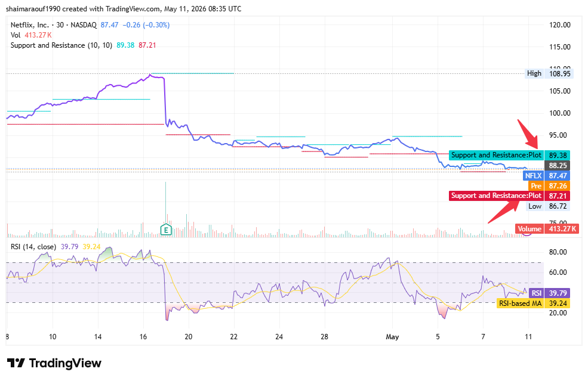The image size is (588, 381).
Task: Open the 'Netflix, Inc. · 30 · NASDAQ' symbol legend
Action: pos(54,25)
